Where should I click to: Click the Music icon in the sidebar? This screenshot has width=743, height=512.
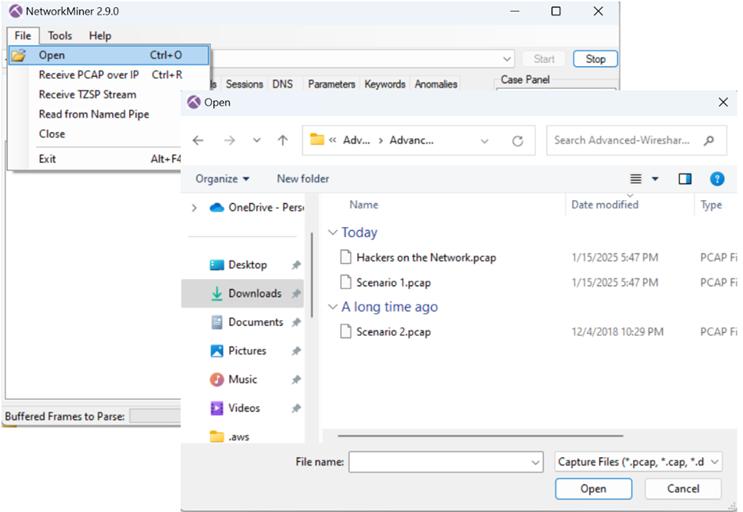click(217, 379)
